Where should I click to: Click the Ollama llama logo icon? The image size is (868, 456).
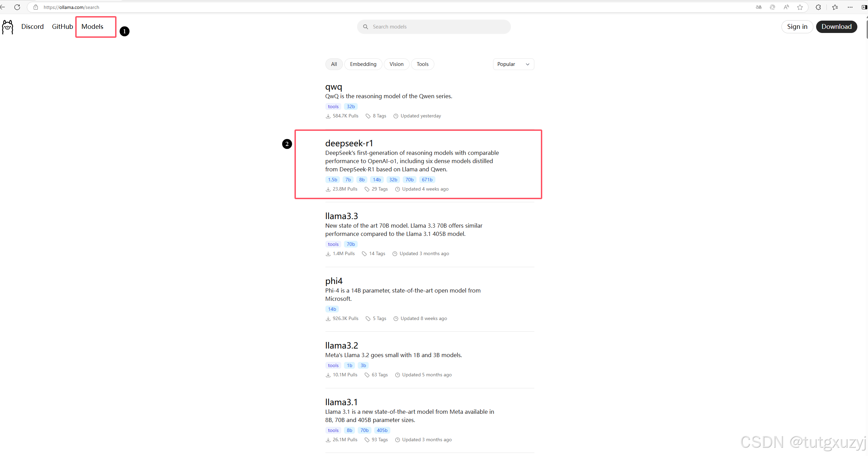click(x=8, y=27)
